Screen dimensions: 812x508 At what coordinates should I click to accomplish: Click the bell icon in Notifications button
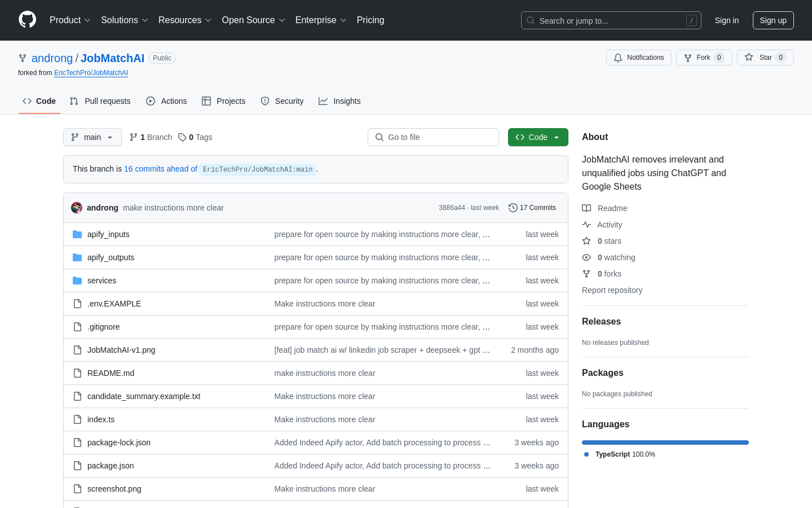(618, 58)
